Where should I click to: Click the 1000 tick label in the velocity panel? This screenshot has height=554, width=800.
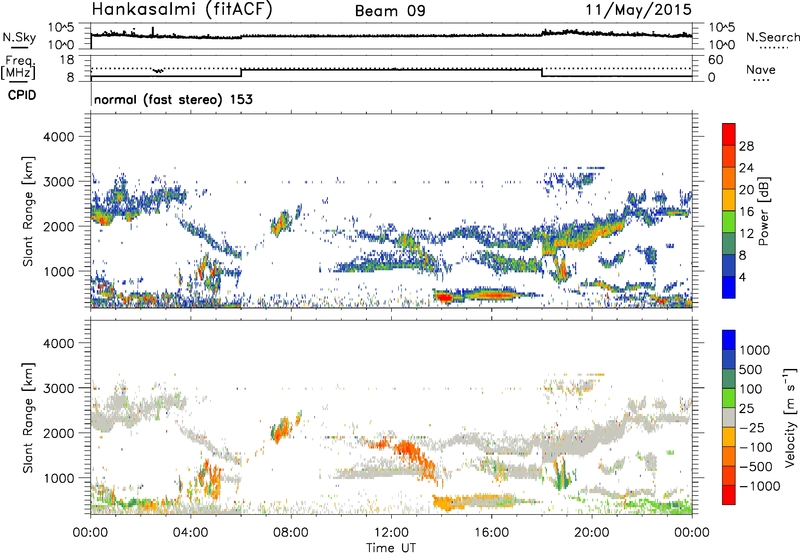coord(59,478)
